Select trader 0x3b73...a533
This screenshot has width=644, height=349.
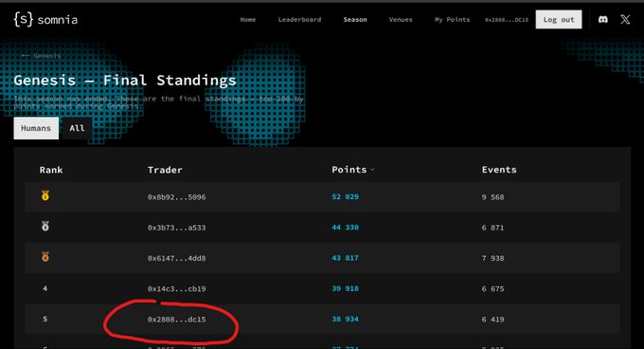point(176,228)
